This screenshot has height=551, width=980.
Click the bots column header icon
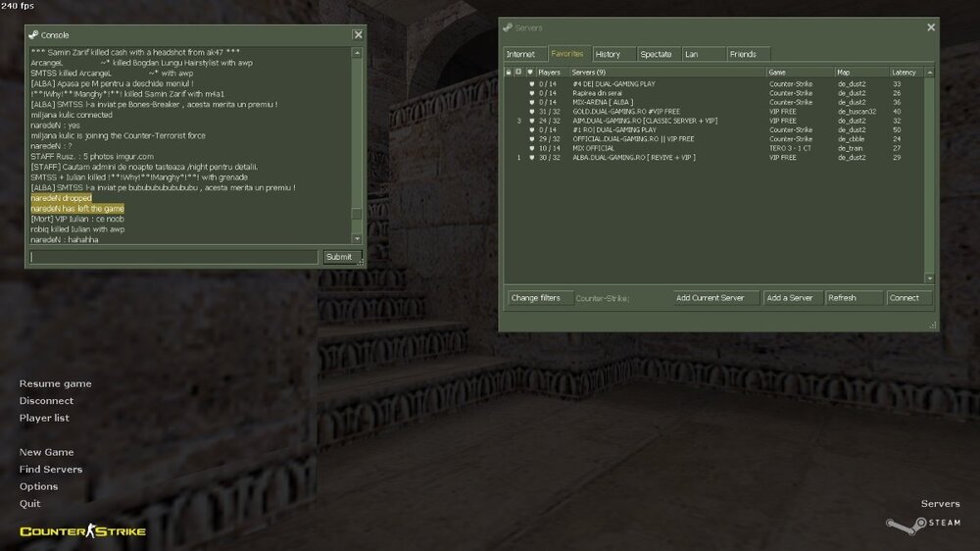pyautogui.click(x=517, y=73)
